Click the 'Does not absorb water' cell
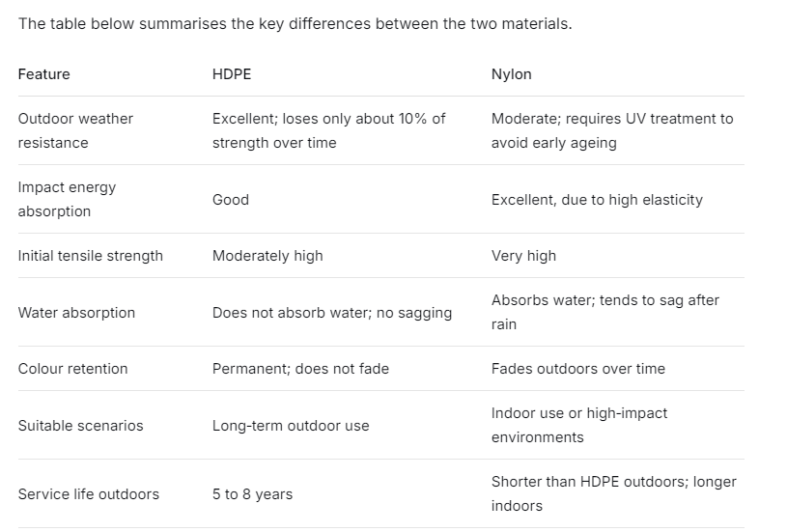787x532 pixels. pos(332,313)
